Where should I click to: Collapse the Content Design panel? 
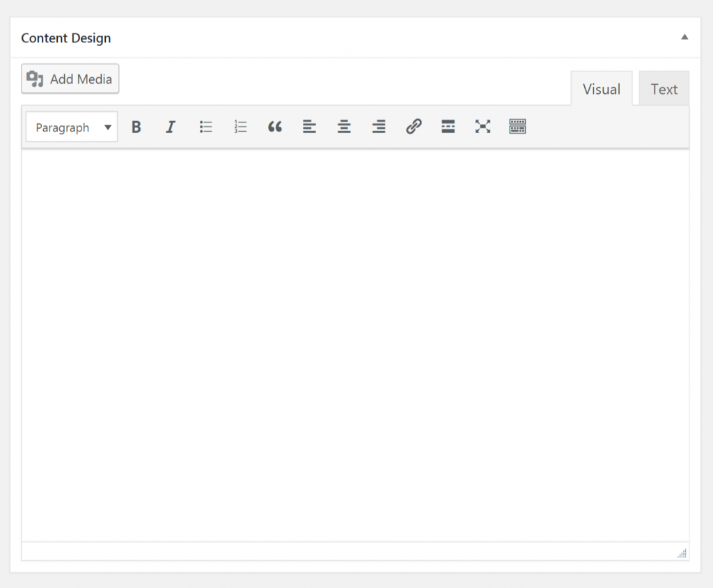pyautogui.click(x=684, y=38)
